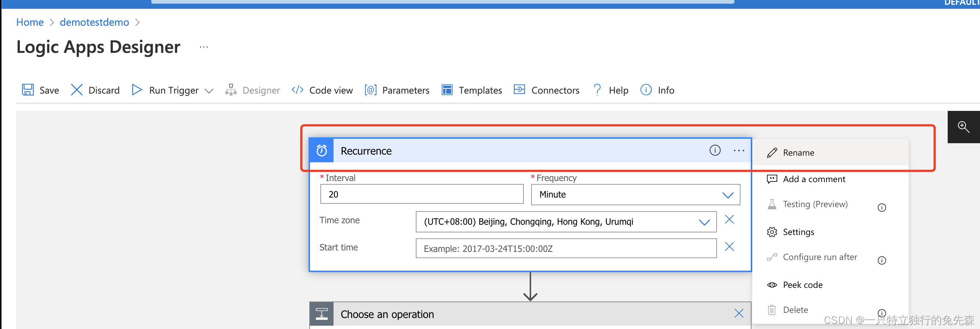980x329 pixels.
Task: Open Templates toolbar label
Action: coord(480,90)
